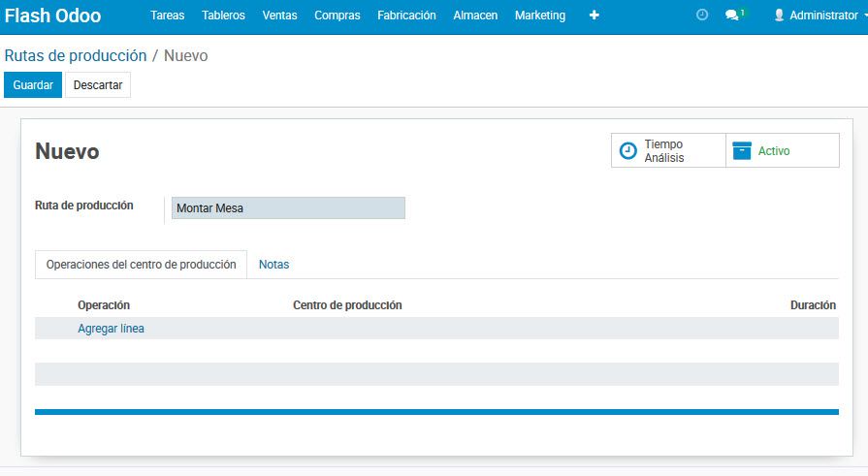Open the Marketing menu
Screen dimensions: 868x476
pos(540,16)
